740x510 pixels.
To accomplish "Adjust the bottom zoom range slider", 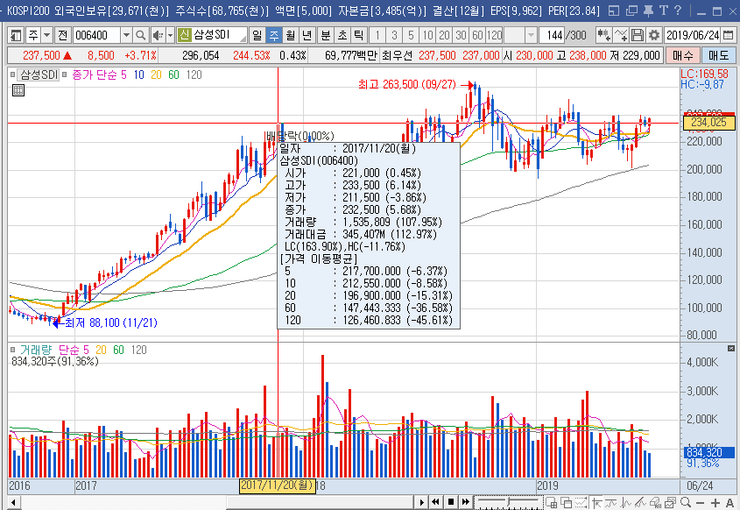I will [x=508, y=502].
